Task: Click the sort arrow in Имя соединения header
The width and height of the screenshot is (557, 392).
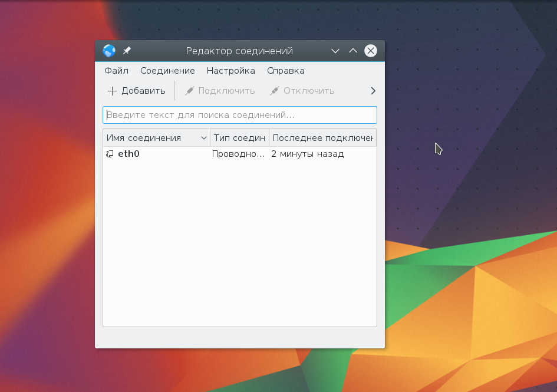Action: point(204,138)
